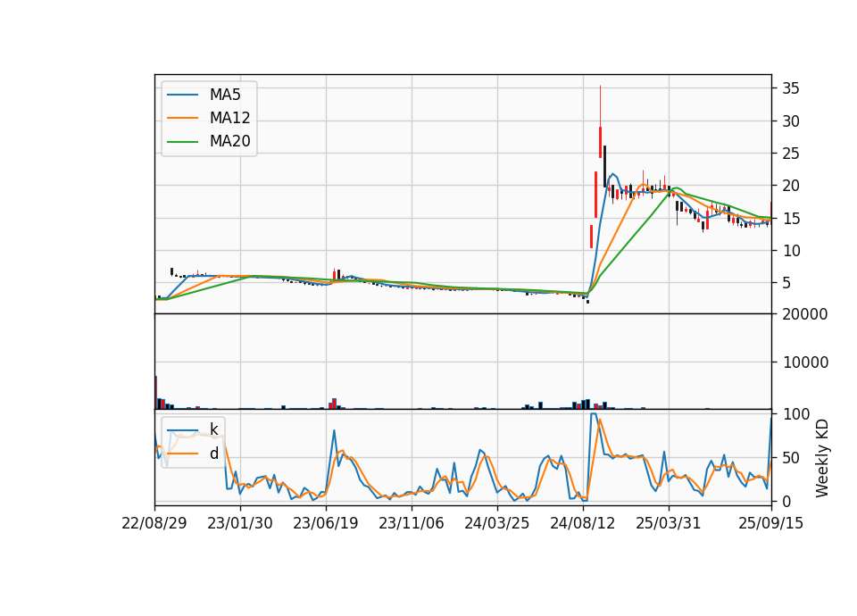The height and width of the screenshot is (616, 857).
Task: Click the tall volume bar at chart start
Action: click(155, 393)
